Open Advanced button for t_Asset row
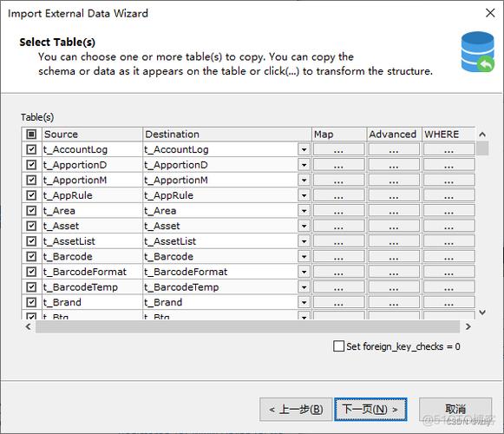Viewport: 504px width, 434px height. pos(394,226)
